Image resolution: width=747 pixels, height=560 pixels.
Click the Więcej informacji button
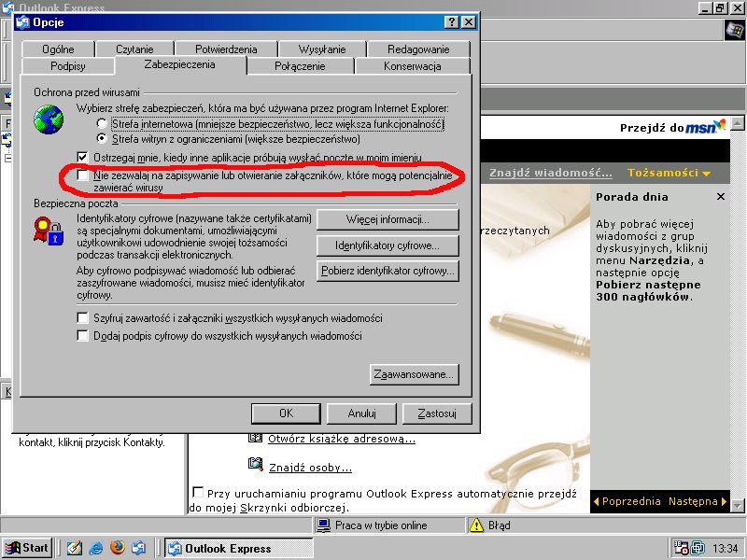coord(388,219)
